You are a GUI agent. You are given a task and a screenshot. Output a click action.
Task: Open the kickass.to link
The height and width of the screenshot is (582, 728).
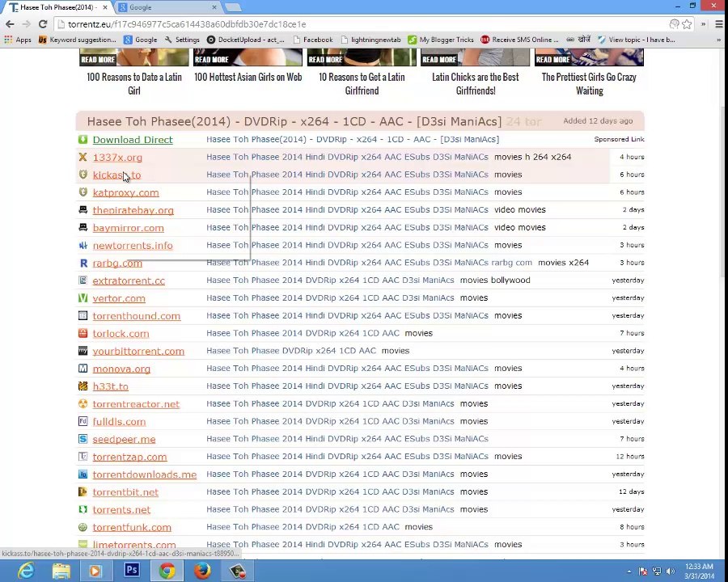[116, 175]
